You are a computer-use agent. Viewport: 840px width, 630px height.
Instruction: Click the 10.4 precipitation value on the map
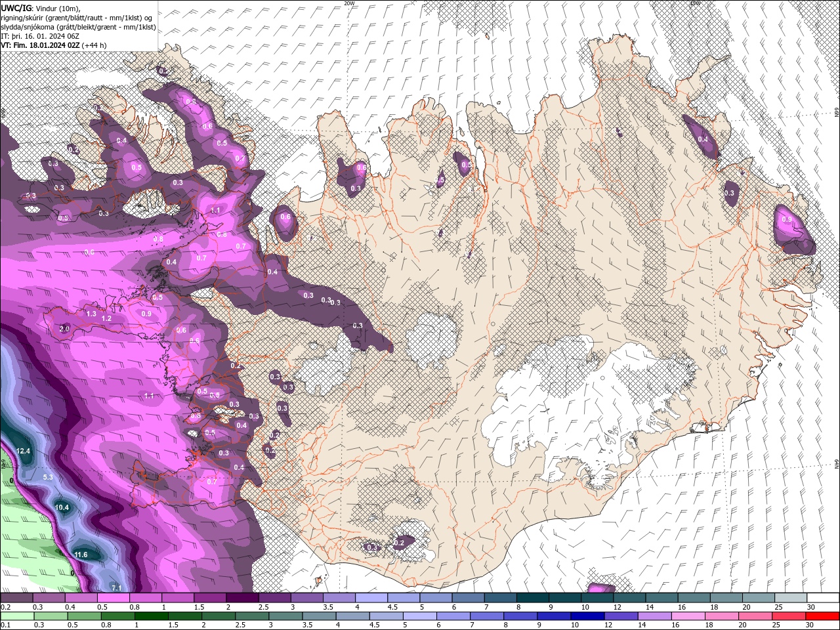62,507
